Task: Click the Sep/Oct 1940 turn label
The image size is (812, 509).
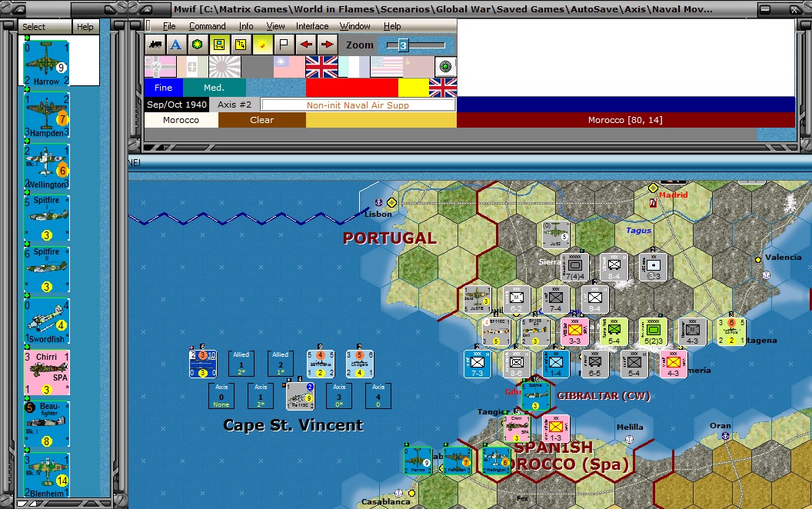Action: tap(177, 105)
